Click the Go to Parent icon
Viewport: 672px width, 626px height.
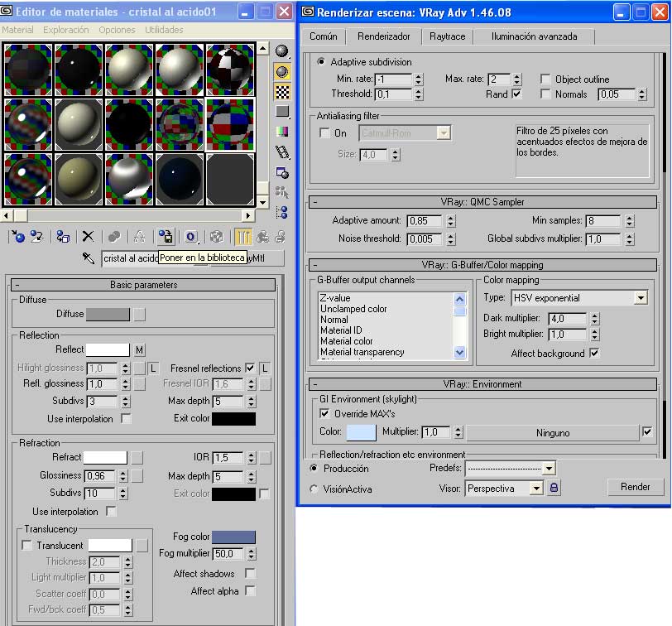click(262, 236)
